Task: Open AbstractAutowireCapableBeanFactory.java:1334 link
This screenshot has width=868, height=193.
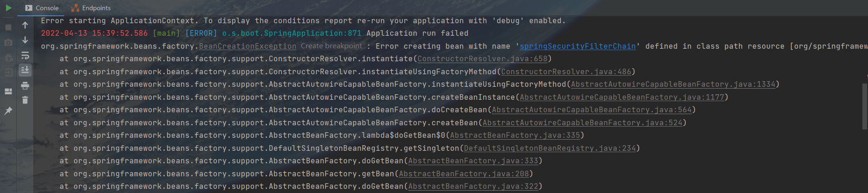Action: coord(673,84)
